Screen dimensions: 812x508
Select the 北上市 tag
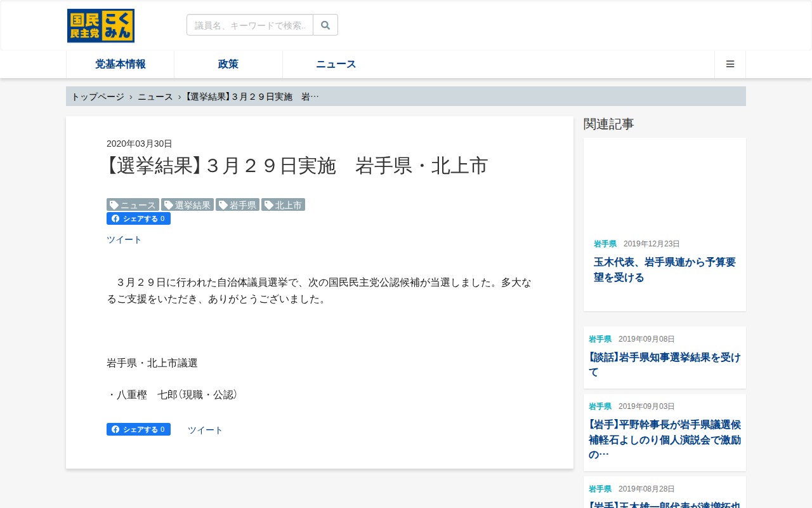tap(283, 204)
